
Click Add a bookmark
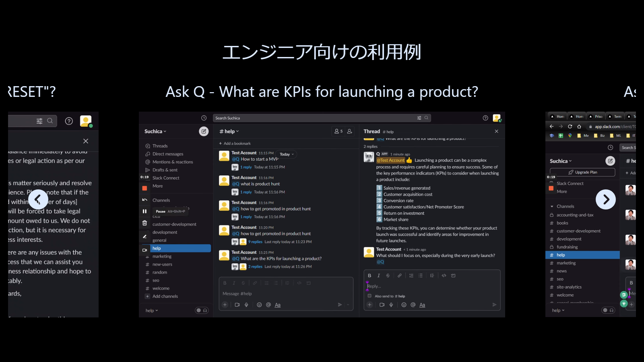pyautogui.click(x=235, y=143)
